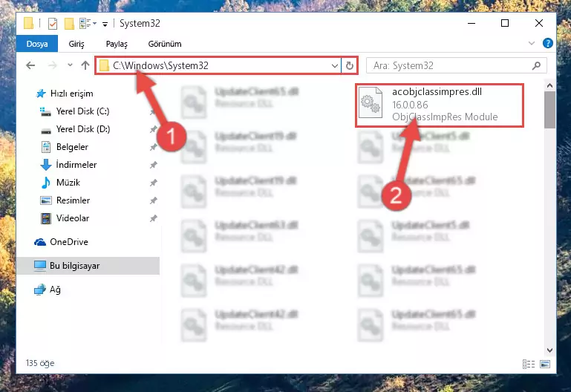Open the Belgeler folder
Viewport: 571px width, 392px height.
point(72,147)
